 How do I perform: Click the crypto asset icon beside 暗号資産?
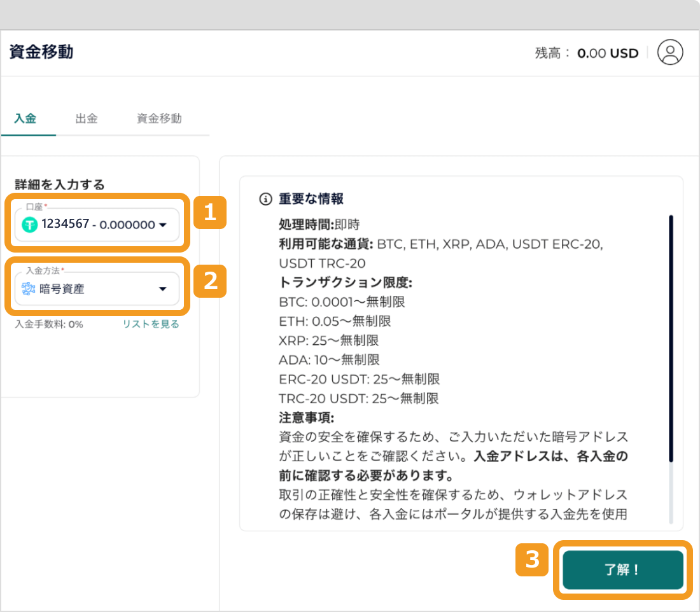pyautogui.click(x=29, y=289)
